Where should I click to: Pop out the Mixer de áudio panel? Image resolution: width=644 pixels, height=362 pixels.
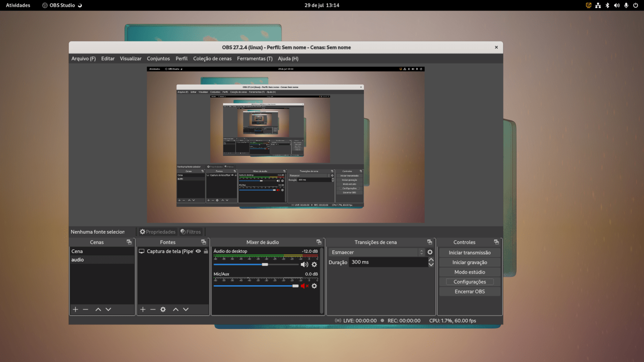(318, 241)
